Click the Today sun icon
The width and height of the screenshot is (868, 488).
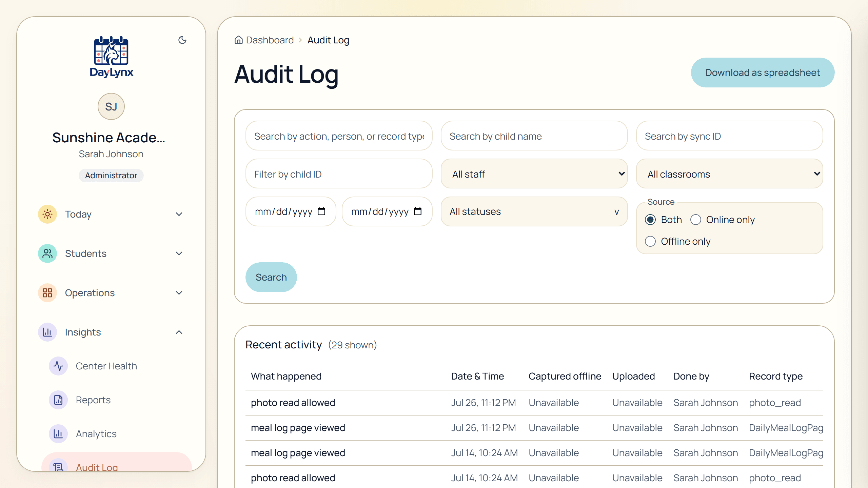[47, 214]
